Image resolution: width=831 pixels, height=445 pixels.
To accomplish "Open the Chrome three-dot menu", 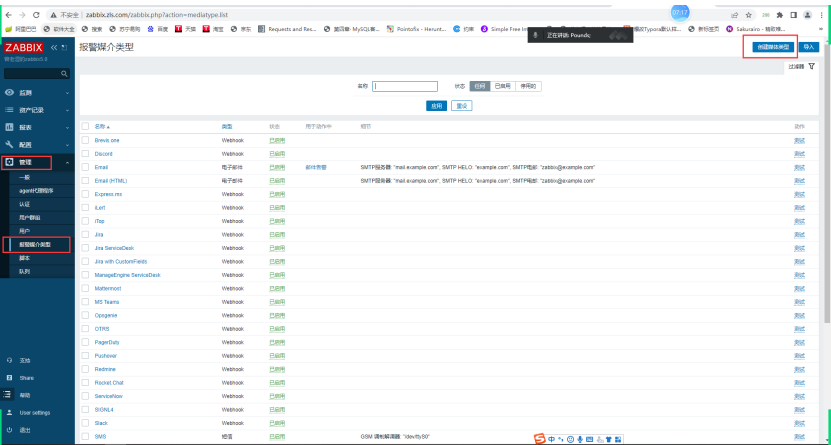I will tap(821, 15).
